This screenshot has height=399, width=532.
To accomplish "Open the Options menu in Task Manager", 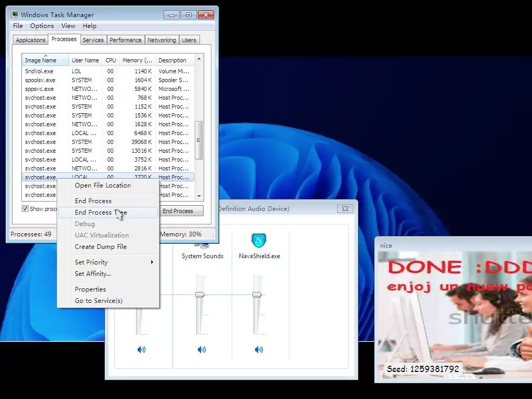I will pyautogui.click(x=42, y=26).
